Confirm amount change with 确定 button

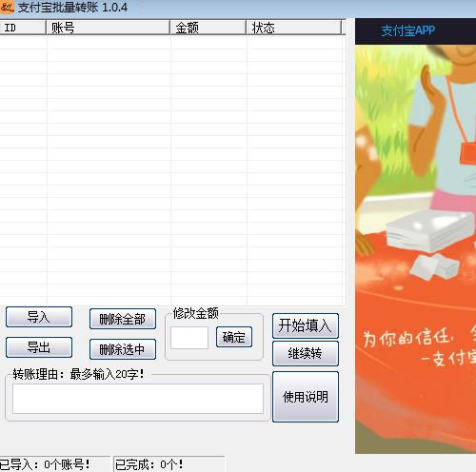pos(234,337)
